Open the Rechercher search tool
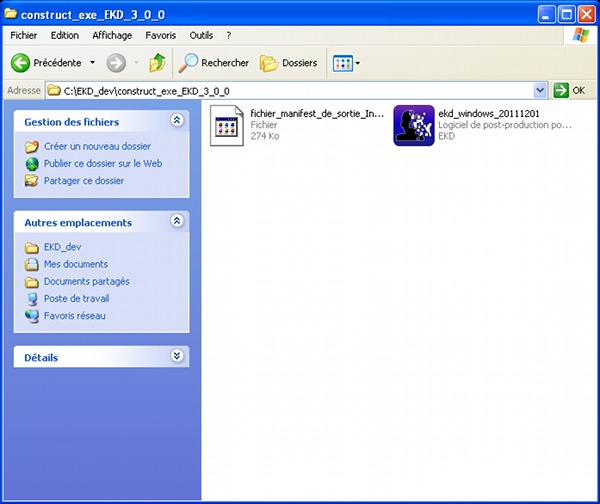The width and height of the screenshot is (600, 504). (214, 63)
